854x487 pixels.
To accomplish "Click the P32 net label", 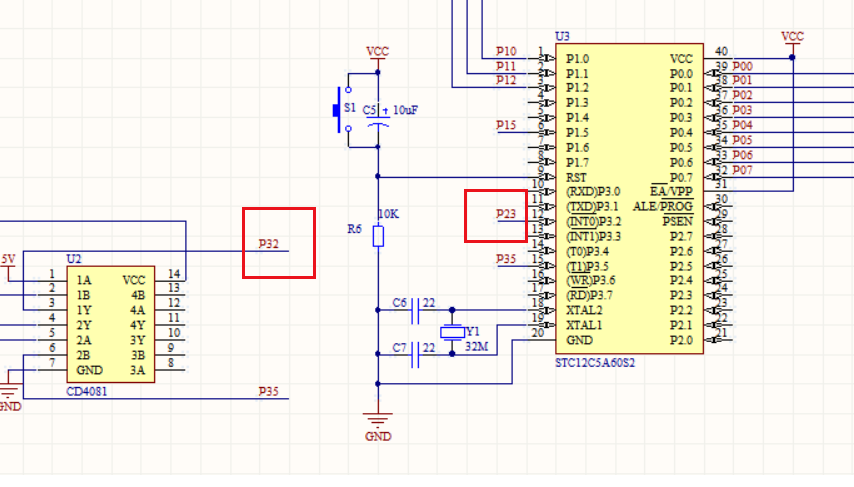I will 269,244.
